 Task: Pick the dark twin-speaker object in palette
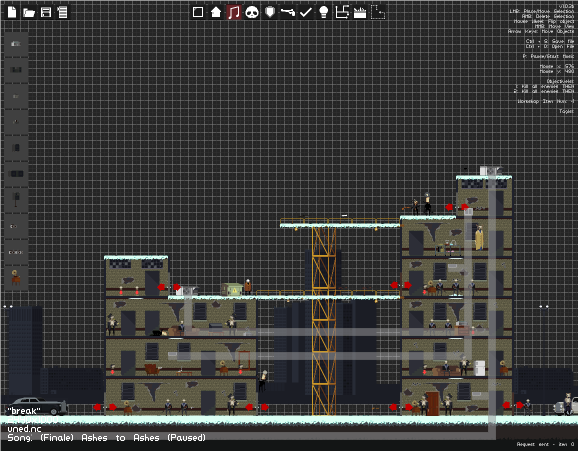pos(16,70)
